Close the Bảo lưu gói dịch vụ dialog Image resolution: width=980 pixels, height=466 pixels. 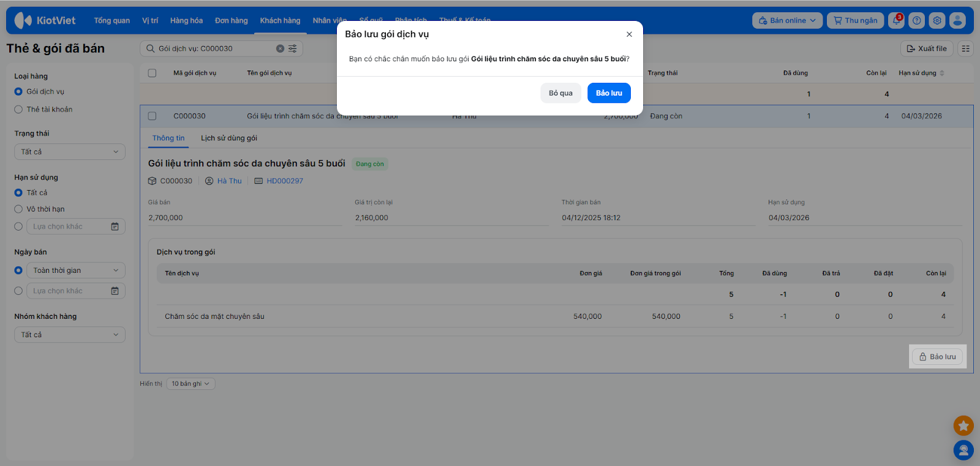[629, 34]
